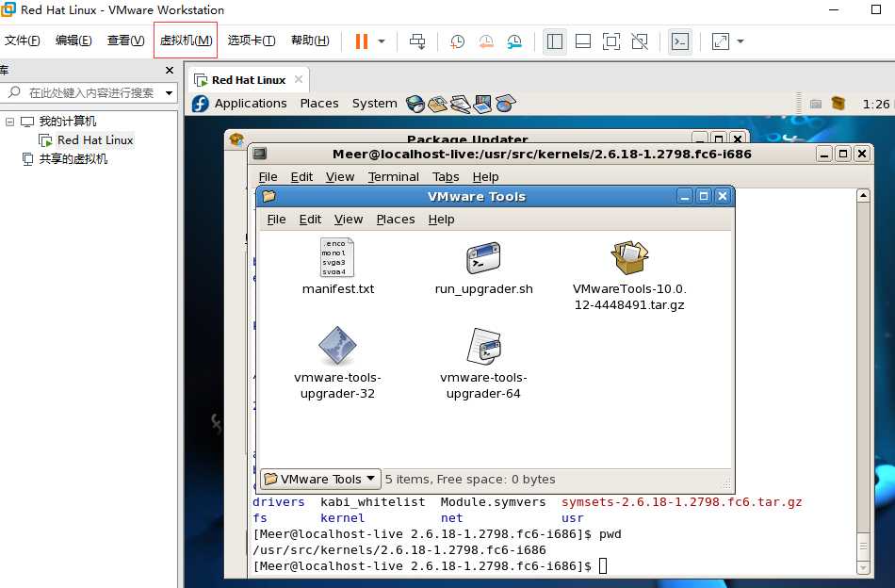
Task: Click the terminal window menu icon
Action: [260, 154]
